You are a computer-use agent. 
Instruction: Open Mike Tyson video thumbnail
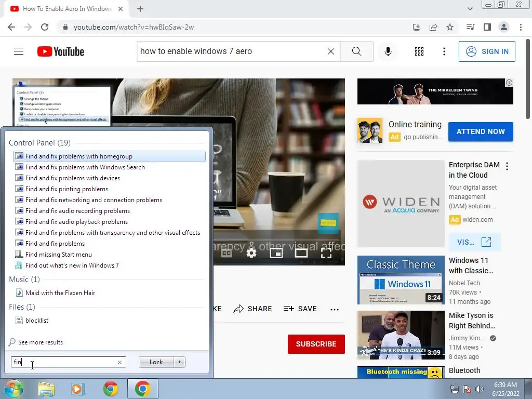coord(401,335)
